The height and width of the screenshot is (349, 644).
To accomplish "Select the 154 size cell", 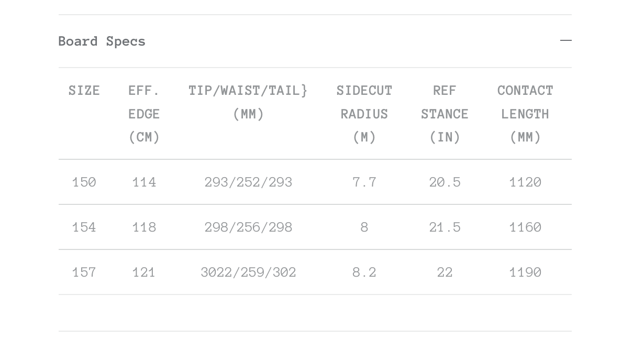I will pyautogui.click(x=84, y=227).
